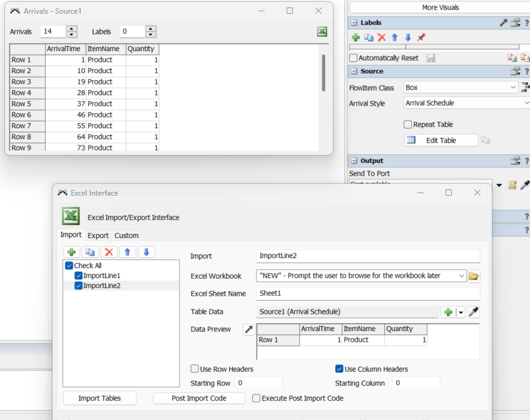This screenshot has height=420, width=530.
Task: Switch to the Custom tab
Action: point(126,236)
